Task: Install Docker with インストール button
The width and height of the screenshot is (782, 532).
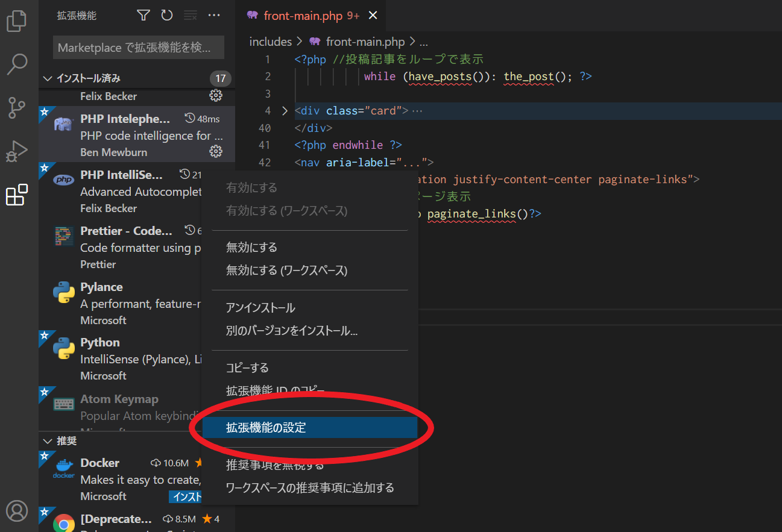Action: pyautogui.click(x=185, y=496)
